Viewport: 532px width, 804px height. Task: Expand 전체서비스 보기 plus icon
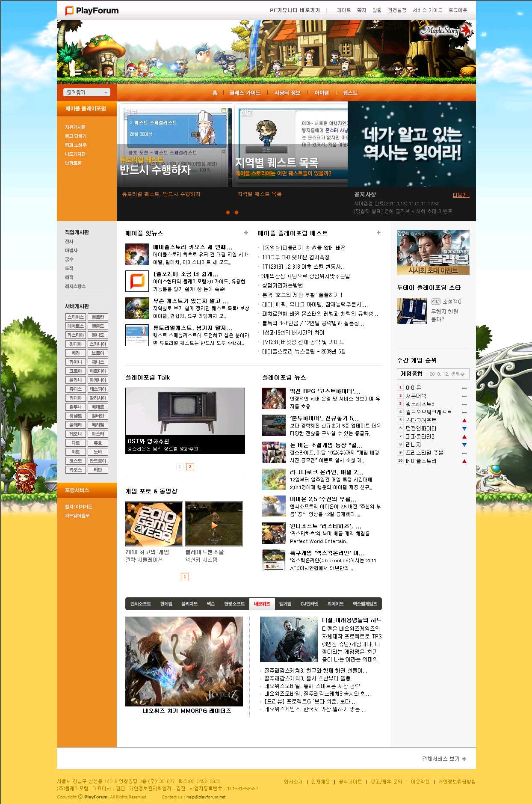coord(464,759)
